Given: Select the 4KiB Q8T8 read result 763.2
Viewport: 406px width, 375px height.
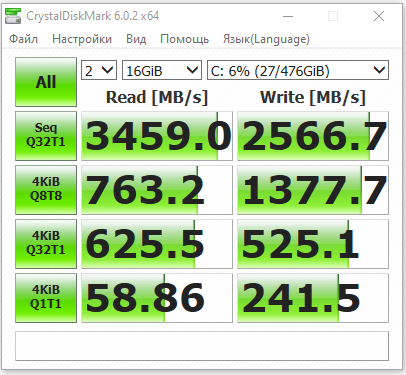Looking at the screenshot, I should [157, 190].
